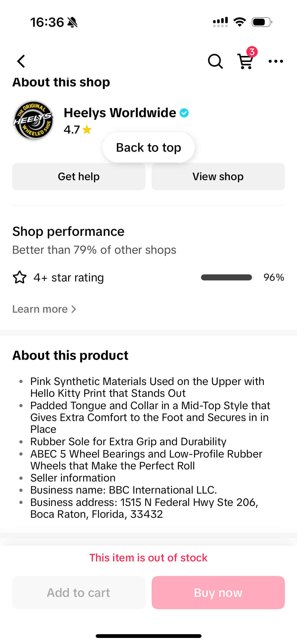
Task: Tap the Learn more chevron arrow
Action: (74, 309)
